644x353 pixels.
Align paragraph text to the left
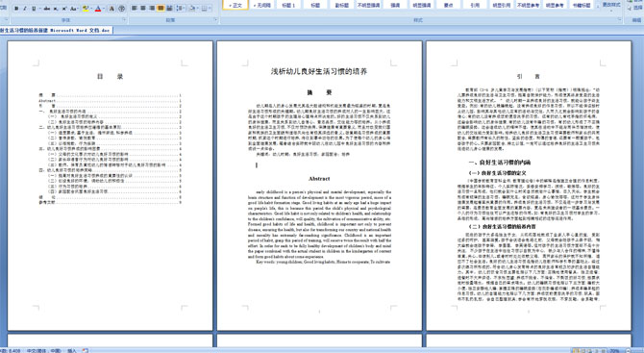click(x=135, y=9)
